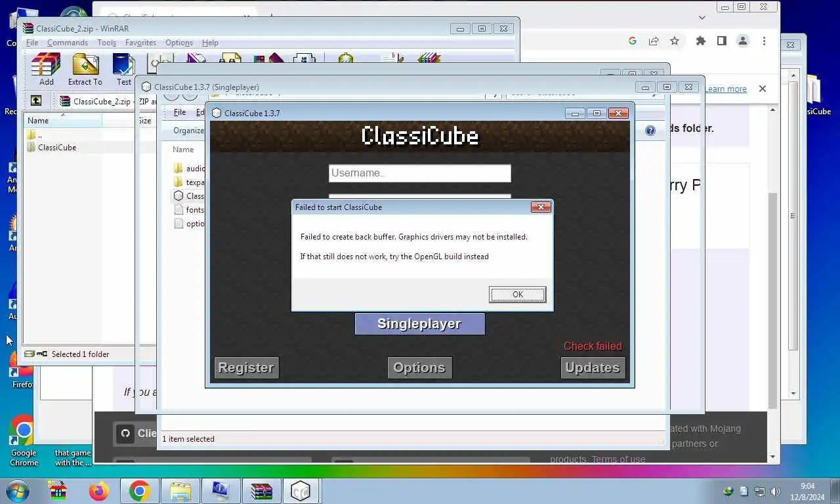The image size is (840, 504).
Task: Open File menu in Explorer window
Action: click(x=179, y=112)
